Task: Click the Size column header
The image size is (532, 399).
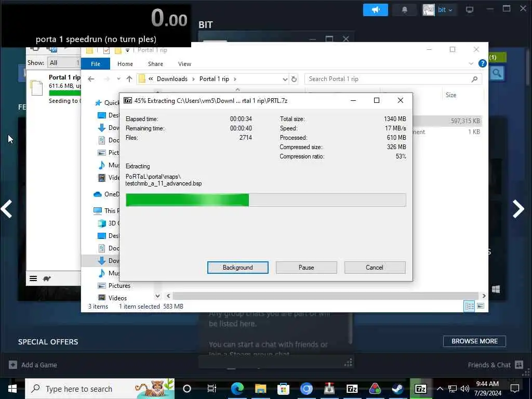Action: coord(451,95)
